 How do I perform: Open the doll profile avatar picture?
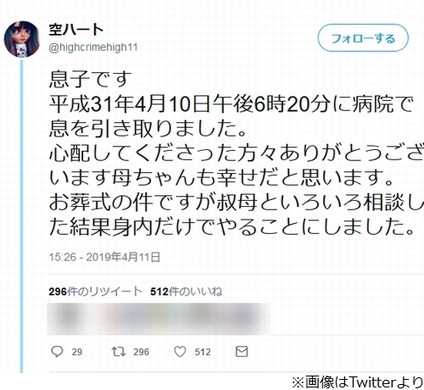coord(22,39)
